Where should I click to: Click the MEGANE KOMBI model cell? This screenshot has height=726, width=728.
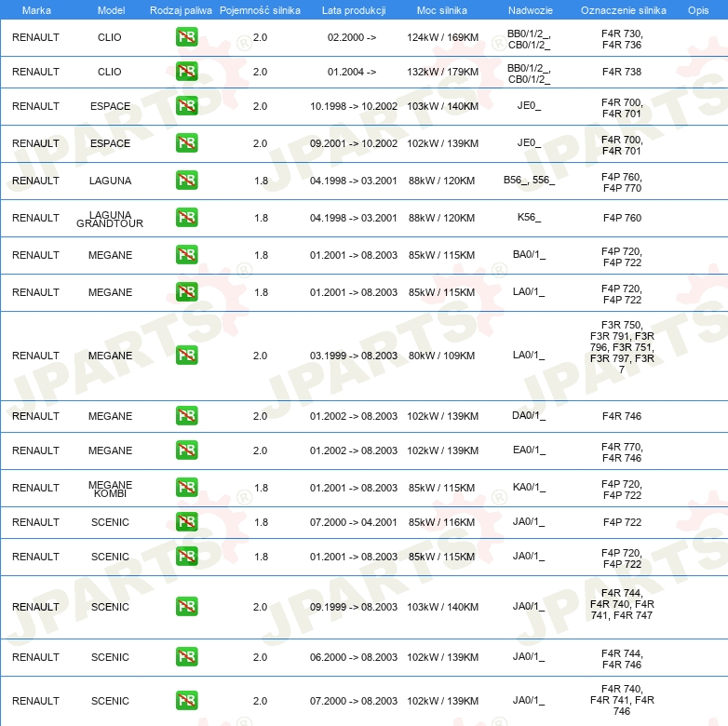pos(110,489)
